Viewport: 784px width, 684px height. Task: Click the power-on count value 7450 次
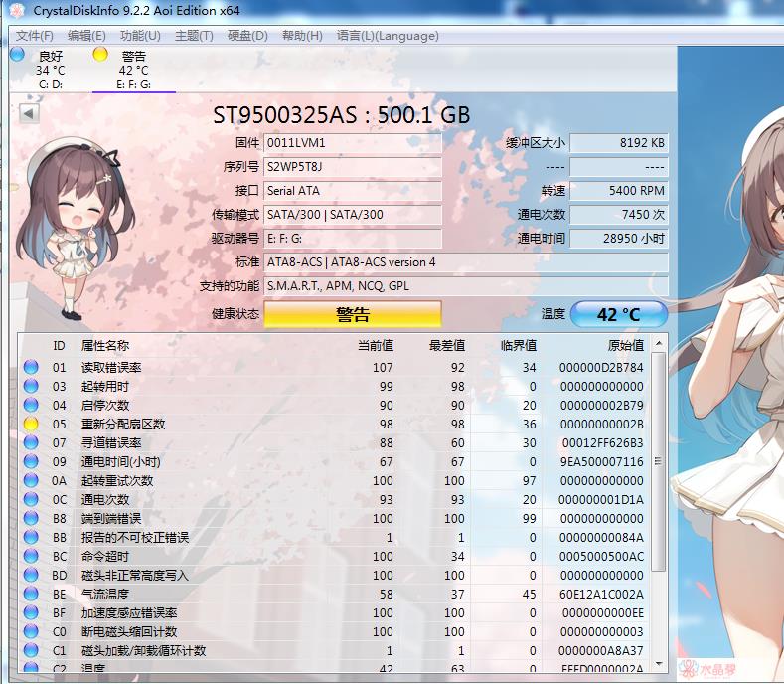[618, 215]
